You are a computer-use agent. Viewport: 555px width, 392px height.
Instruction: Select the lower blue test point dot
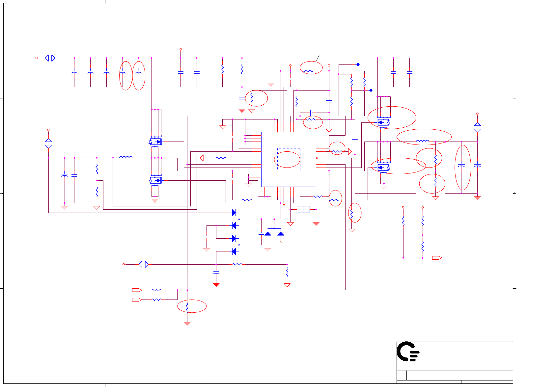[x=371, y=90]
